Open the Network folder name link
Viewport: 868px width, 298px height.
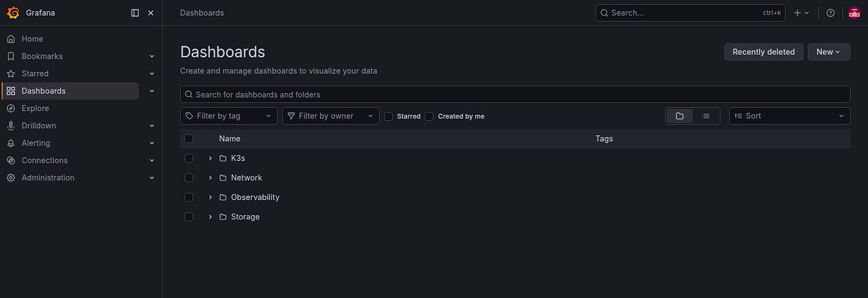tap(246, 178)
